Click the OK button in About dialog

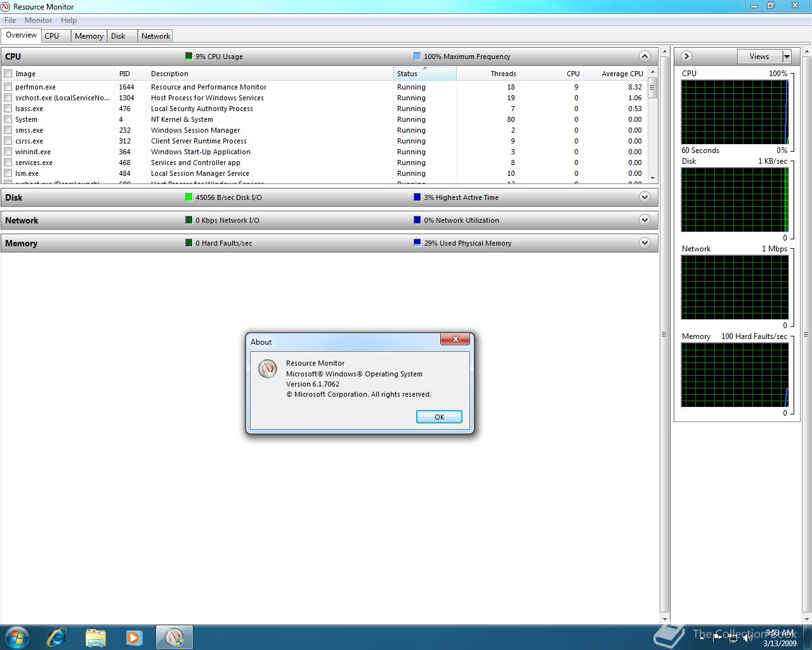(439, 417)
